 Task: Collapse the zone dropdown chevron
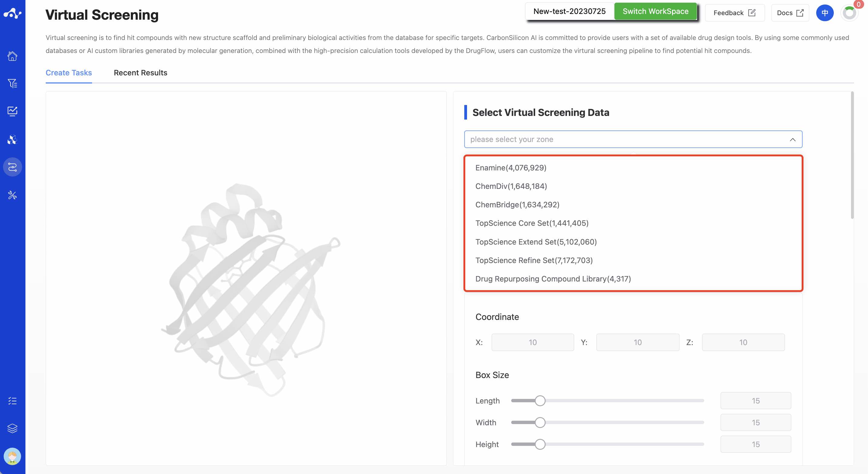point(793,139)
